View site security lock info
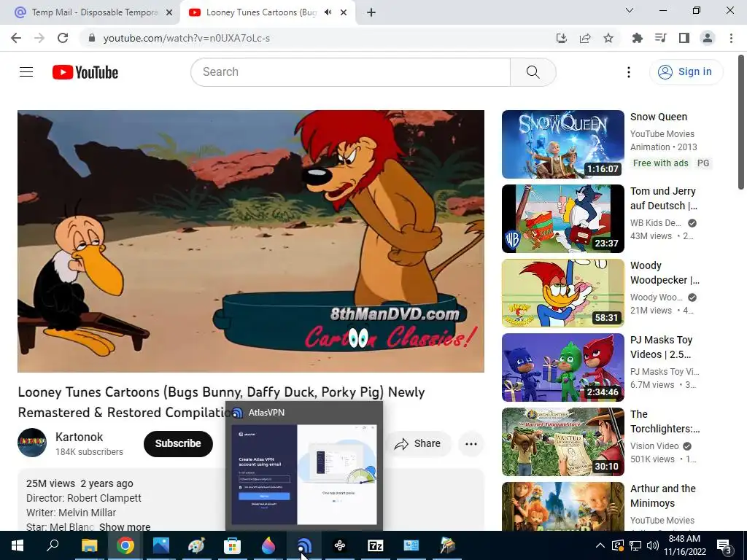Image resolution: width=747 pixels, height=560 pixels. point(93,38)
